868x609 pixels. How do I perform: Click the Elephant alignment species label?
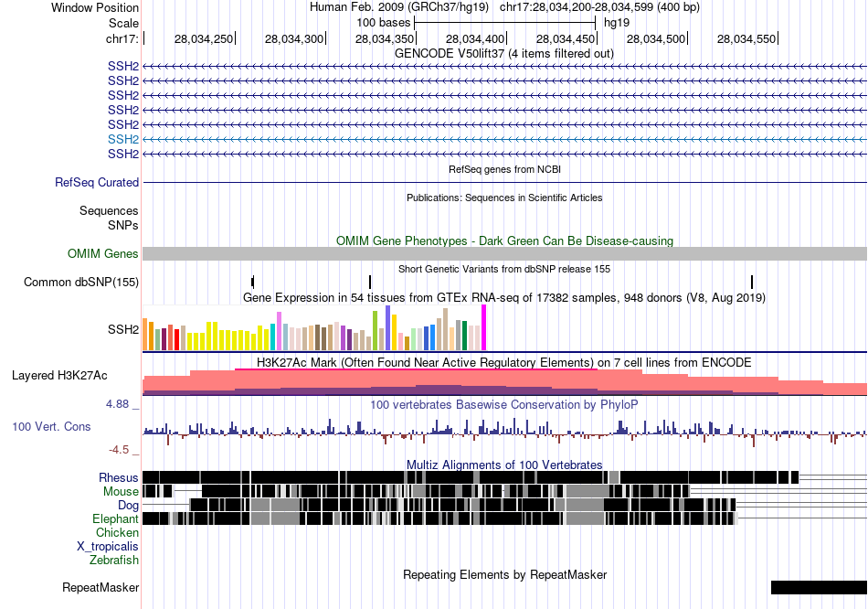coord(115,518)
